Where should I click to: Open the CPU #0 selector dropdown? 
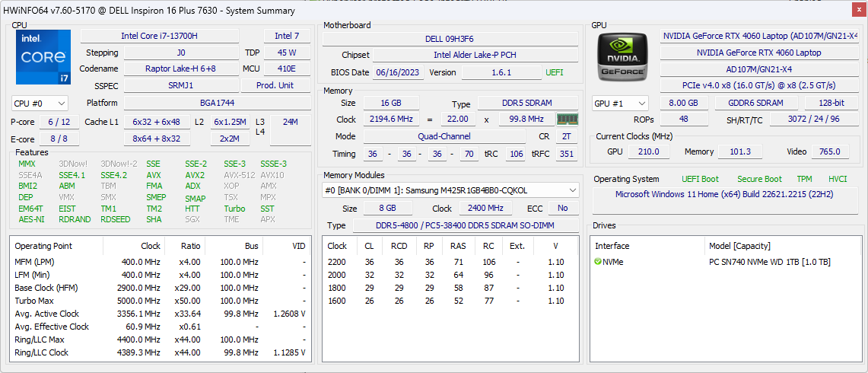pyautogui.click(x=40, y=103)
